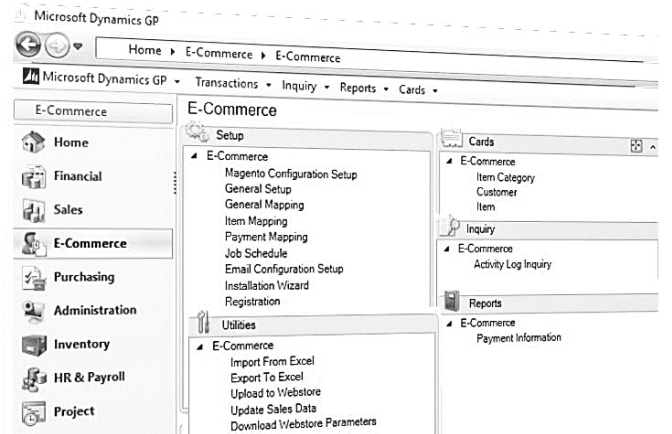Collapse E-Commerce tree under Inquiry

click(x=447, y=248)
